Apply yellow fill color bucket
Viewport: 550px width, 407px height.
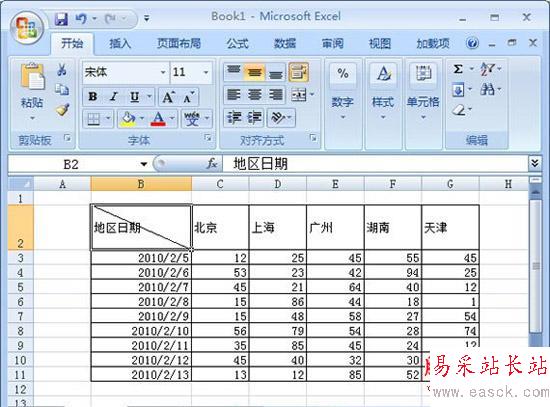[128, 119]
